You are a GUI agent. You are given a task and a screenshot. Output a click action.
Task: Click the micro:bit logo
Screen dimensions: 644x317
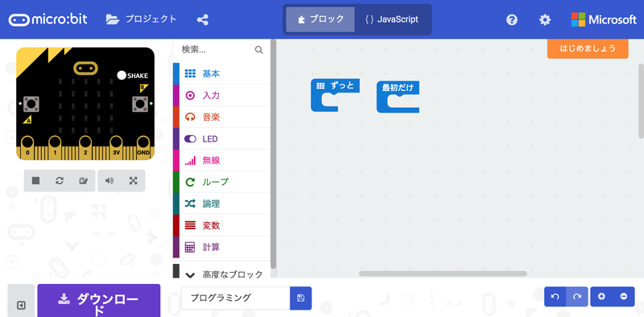[x=48, y=19]
